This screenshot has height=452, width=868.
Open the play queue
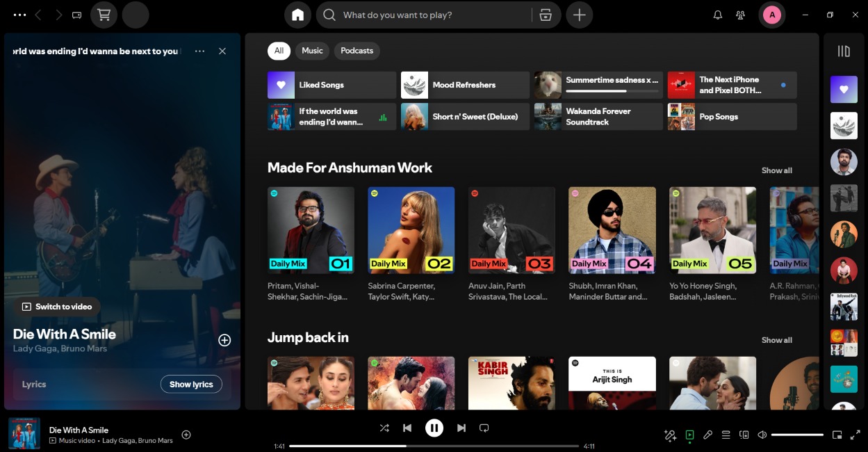click(726, 435)
